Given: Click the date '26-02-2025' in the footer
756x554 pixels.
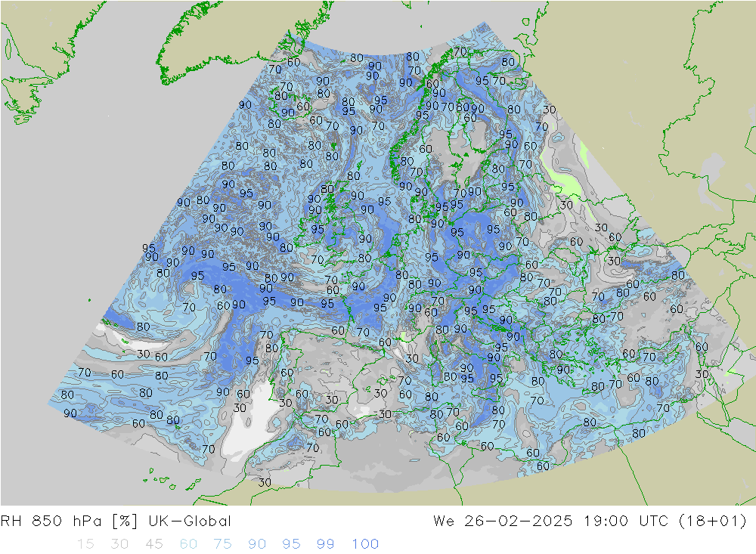Looking at the screenshot, I should pyautogui.click(x=519, y=522).
